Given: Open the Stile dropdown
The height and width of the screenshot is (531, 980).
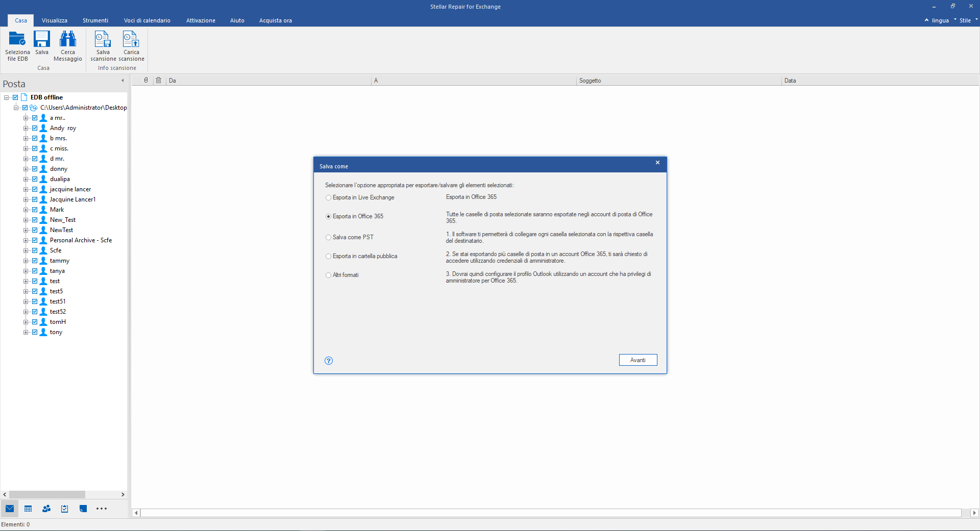Looking at the screenshot, I should click(x=968, y=20).
